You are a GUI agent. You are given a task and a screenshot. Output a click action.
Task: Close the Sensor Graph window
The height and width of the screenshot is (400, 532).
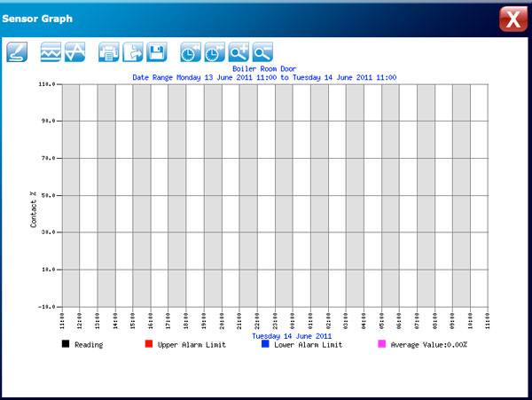click(513, 19)
